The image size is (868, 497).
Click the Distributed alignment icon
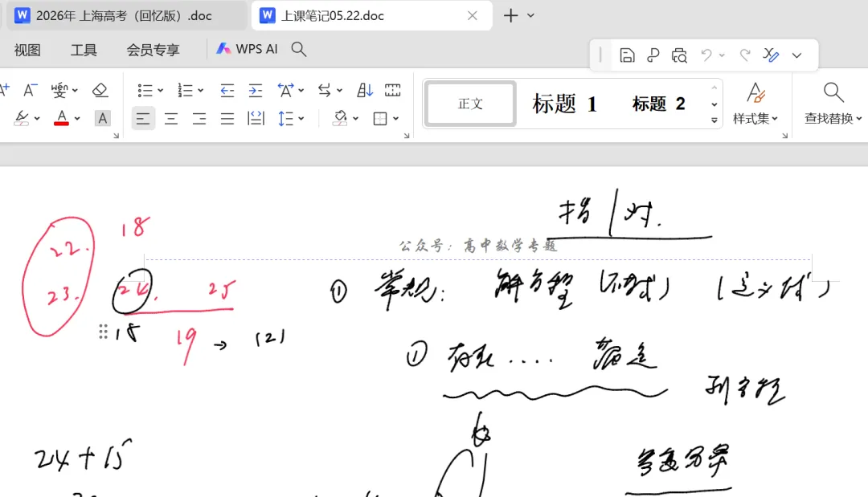(x=256, y=118)
